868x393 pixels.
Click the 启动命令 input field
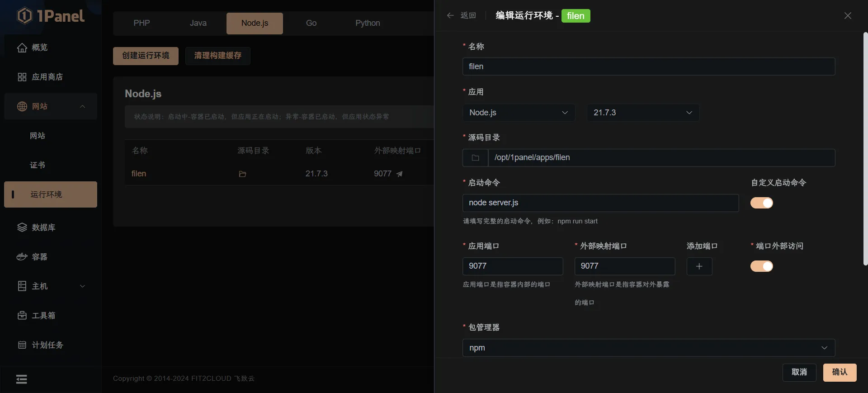click(600, 203)
